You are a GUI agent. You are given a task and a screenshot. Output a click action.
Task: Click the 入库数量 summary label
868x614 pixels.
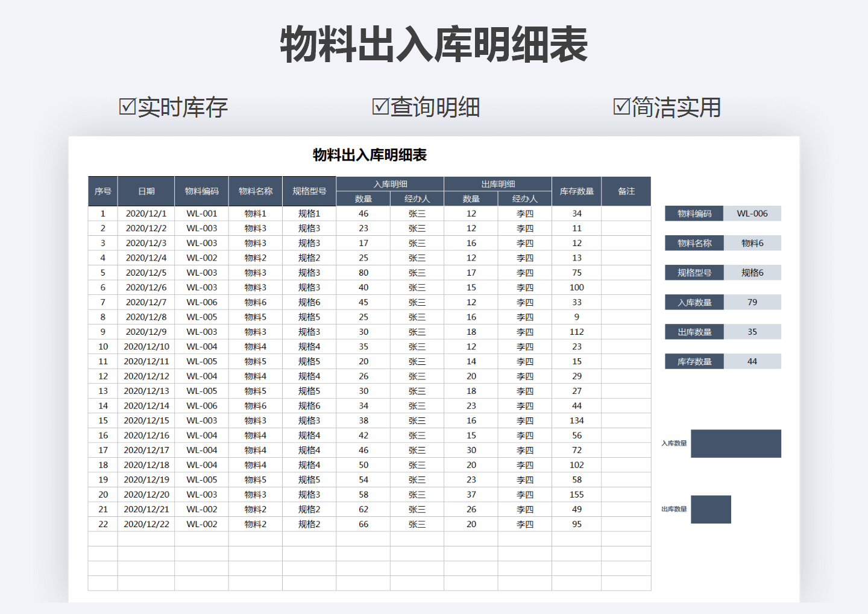[694, 302]
